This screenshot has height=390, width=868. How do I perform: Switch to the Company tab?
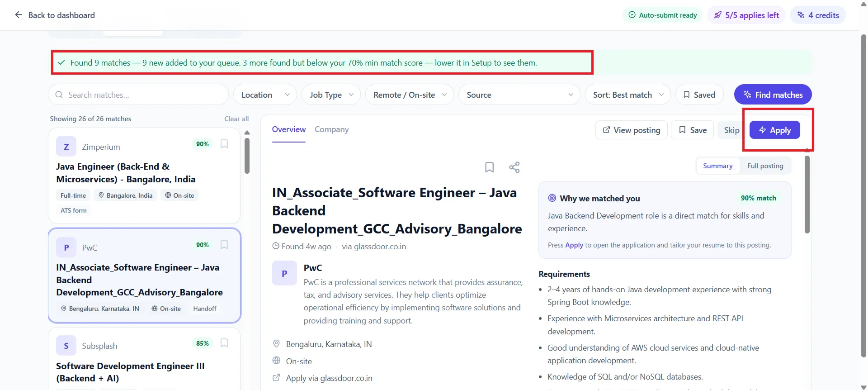pyautogui.click(x=332, y=129)
